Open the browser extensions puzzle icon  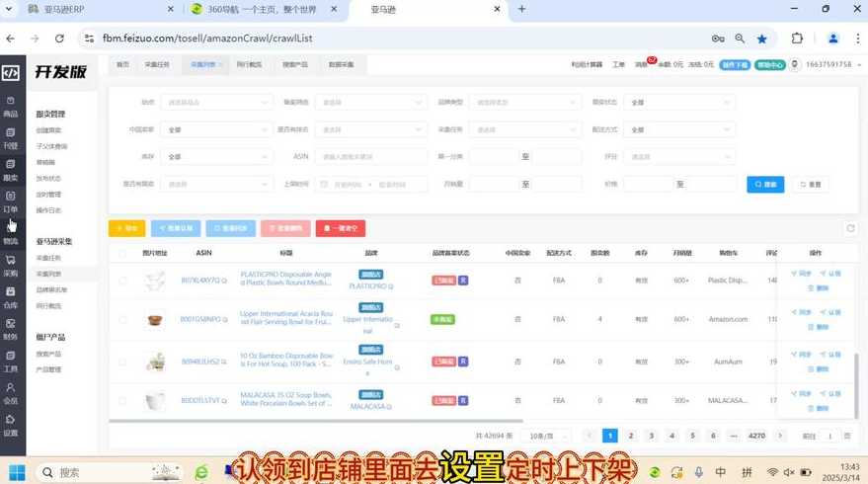[797, 39]
